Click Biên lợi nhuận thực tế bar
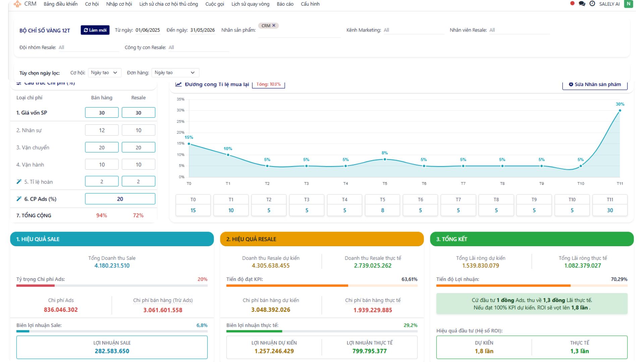 click(x=322, y=331)
